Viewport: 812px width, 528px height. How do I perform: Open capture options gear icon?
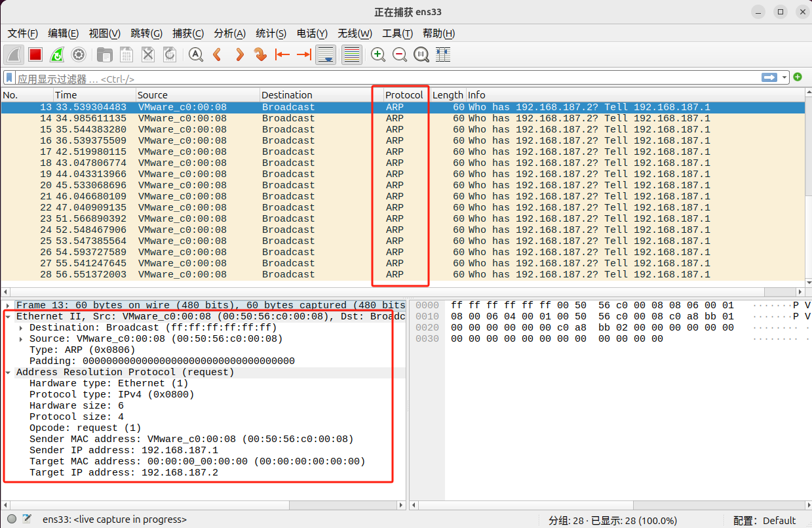coord(79,55)
